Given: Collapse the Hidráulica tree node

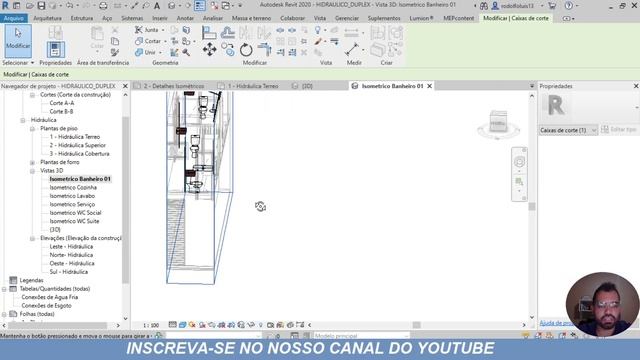Looking at the screenshot, I should pos(23,120).
